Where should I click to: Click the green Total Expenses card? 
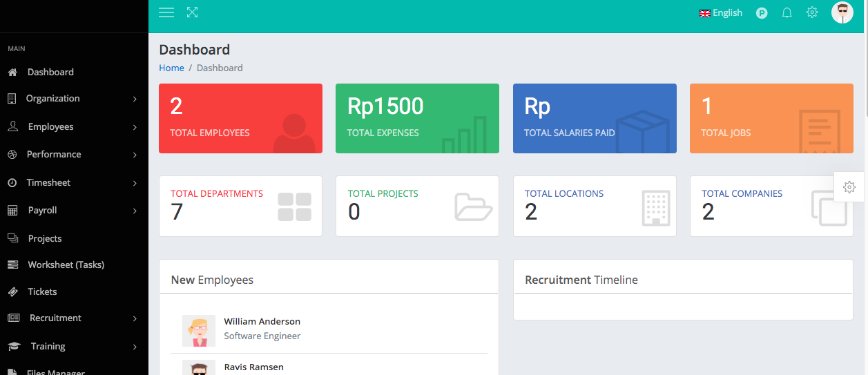pos(417,118)
